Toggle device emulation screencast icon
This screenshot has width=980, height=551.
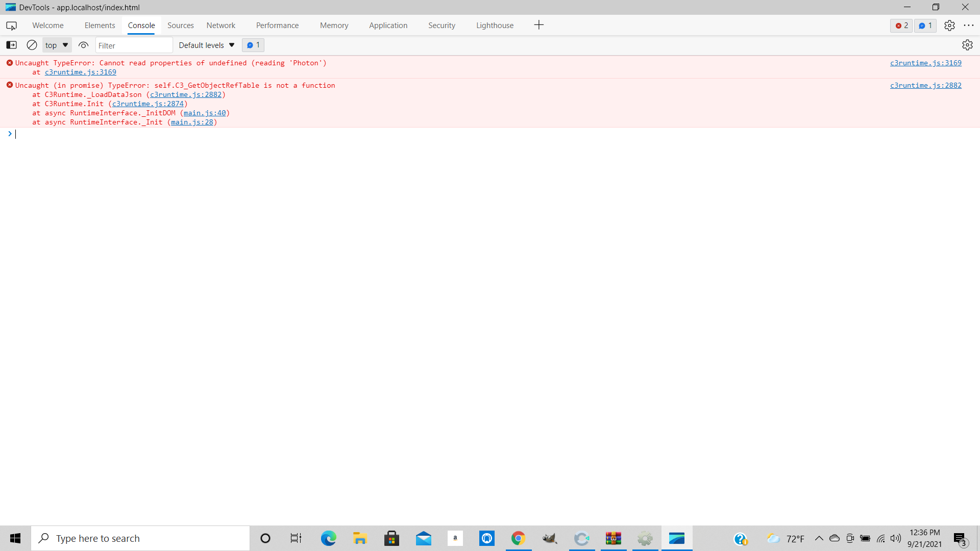11,26
